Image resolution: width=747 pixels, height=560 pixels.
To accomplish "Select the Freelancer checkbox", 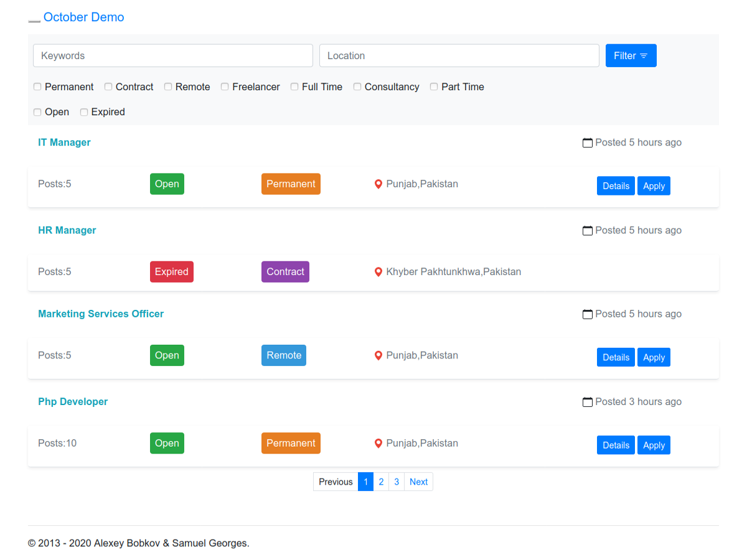I will coord(225,87).
